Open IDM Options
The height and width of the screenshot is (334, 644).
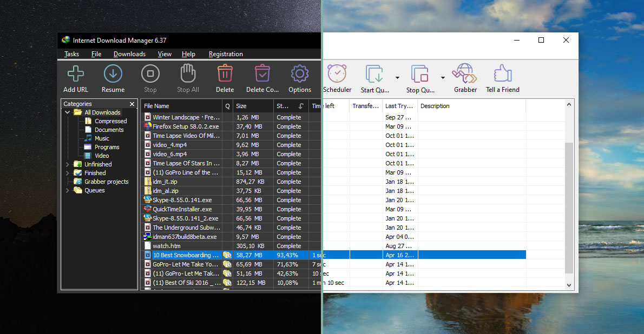click(x=299, y=78)
